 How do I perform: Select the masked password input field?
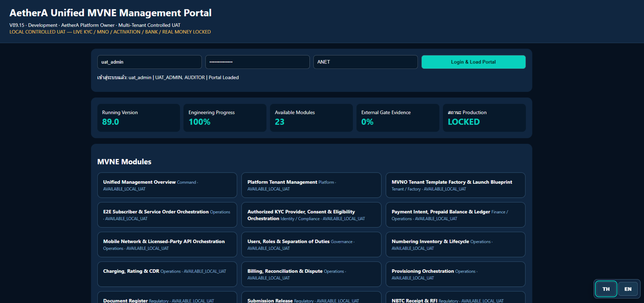[x=257, y=62]
